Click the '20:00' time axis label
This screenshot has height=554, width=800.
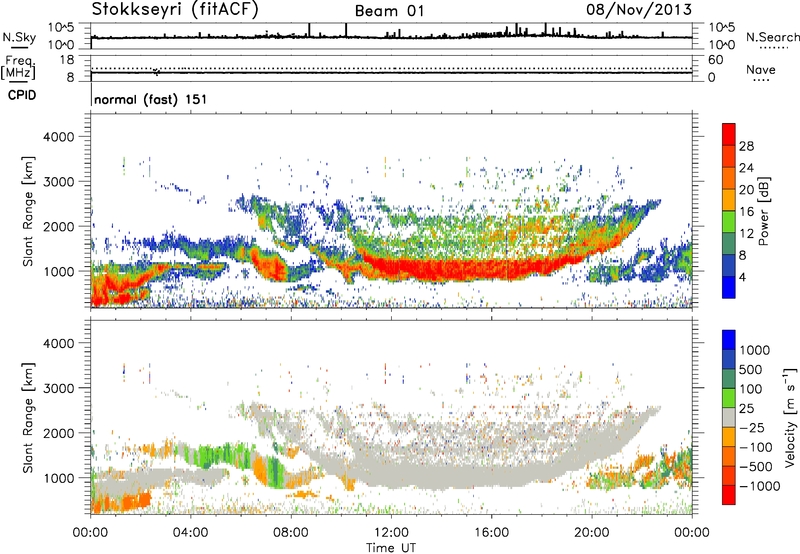(591, 532)
